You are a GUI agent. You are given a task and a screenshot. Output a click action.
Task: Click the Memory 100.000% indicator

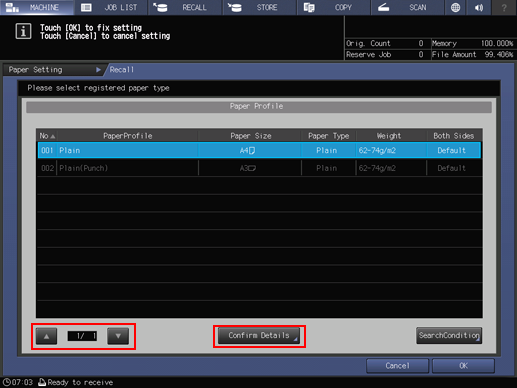tap(472, 43)
